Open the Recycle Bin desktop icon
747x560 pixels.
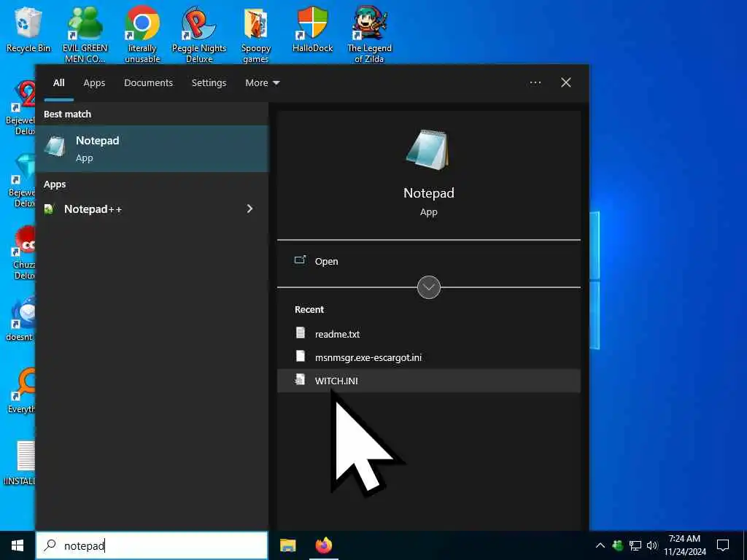[28, 29]
